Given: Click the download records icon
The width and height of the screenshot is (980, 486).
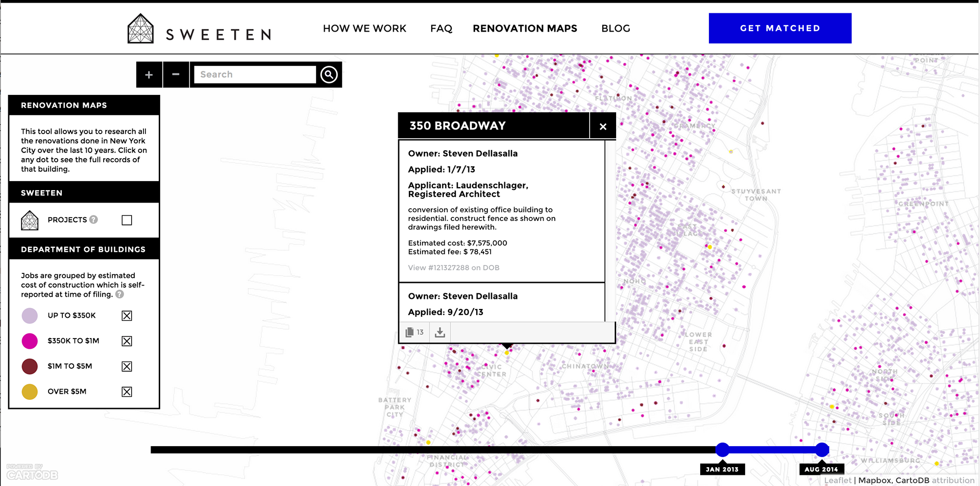Looking at the screenshot, I should pos(440,332).
